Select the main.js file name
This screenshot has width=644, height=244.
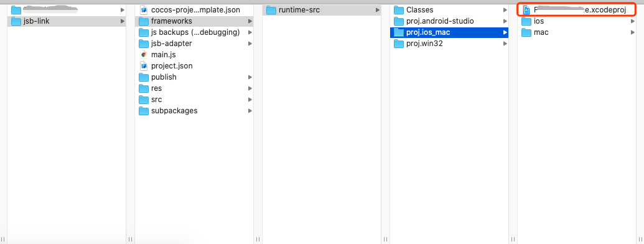pyautogui.click(x=164, y=55)
